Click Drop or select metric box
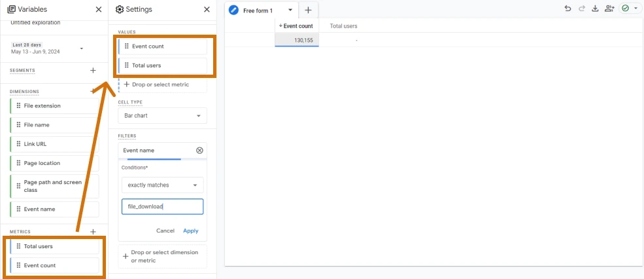This screenshot has width=644, height=279. click(x=162, y=84)
